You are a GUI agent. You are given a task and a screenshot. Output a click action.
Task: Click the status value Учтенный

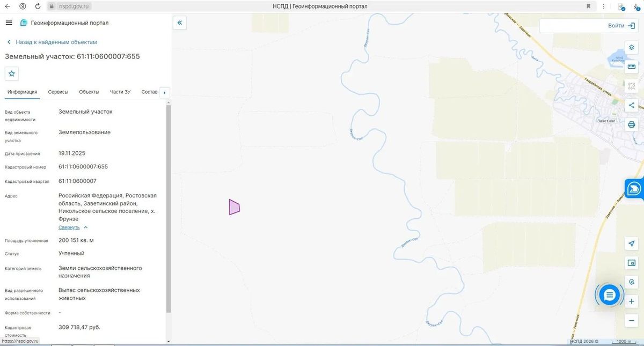tap(71, 253)
